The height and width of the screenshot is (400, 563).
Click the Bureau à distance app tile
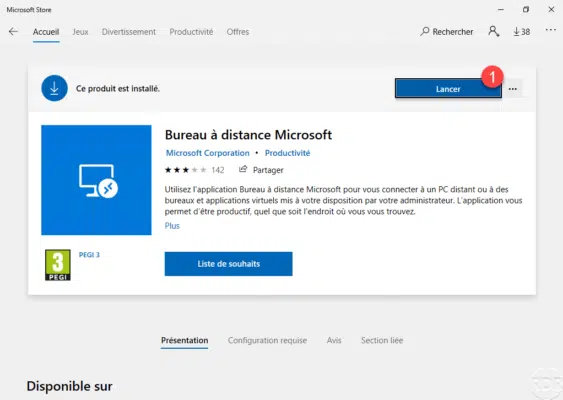coord(96,180)
